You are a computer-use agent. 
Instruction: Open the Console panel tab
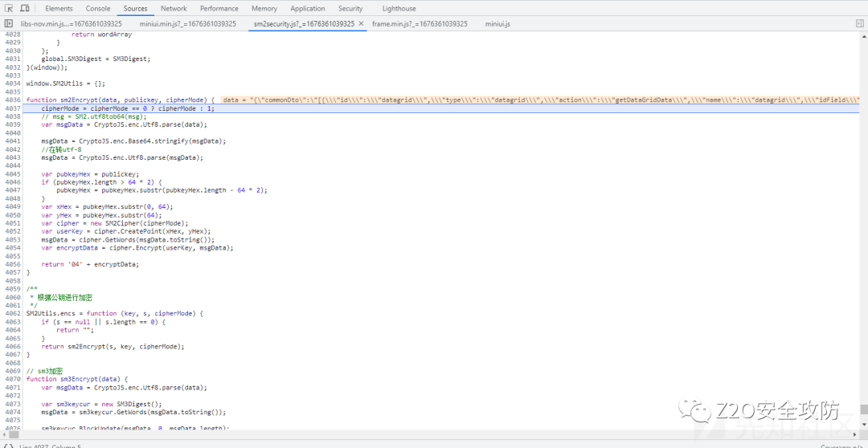(x=98, y=8)
